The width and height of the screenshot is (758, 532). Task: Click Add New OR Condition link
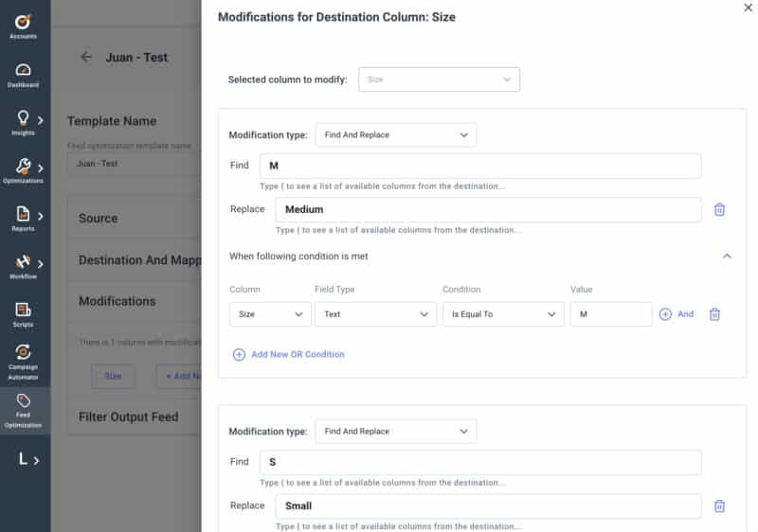point(289,354)
